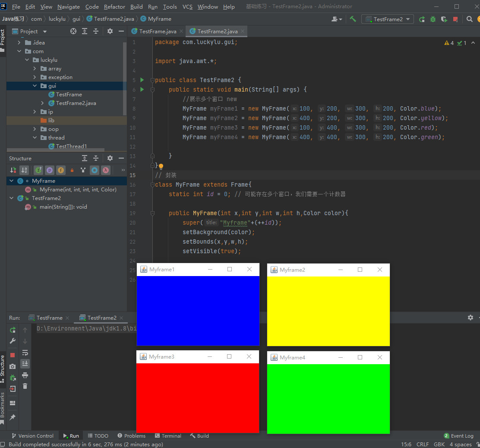
Task: Open the Refactor menu
Action: (x=114, y=6)
